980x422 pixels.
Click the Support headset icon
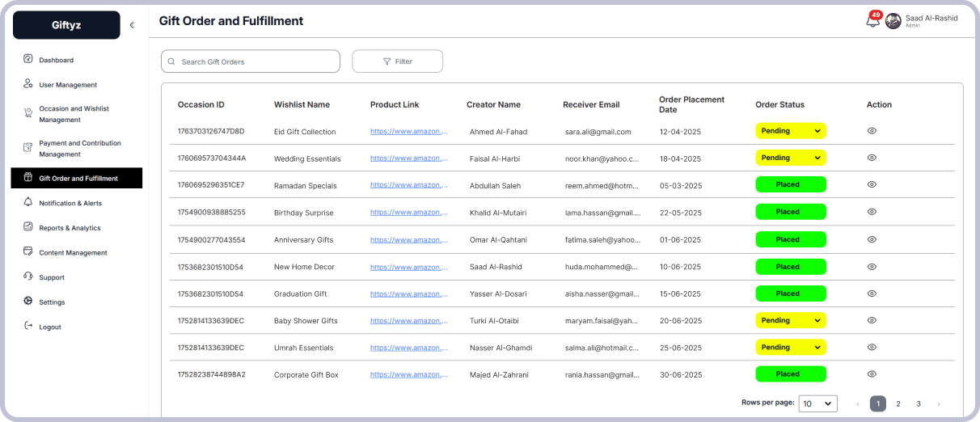pos(28,276)
